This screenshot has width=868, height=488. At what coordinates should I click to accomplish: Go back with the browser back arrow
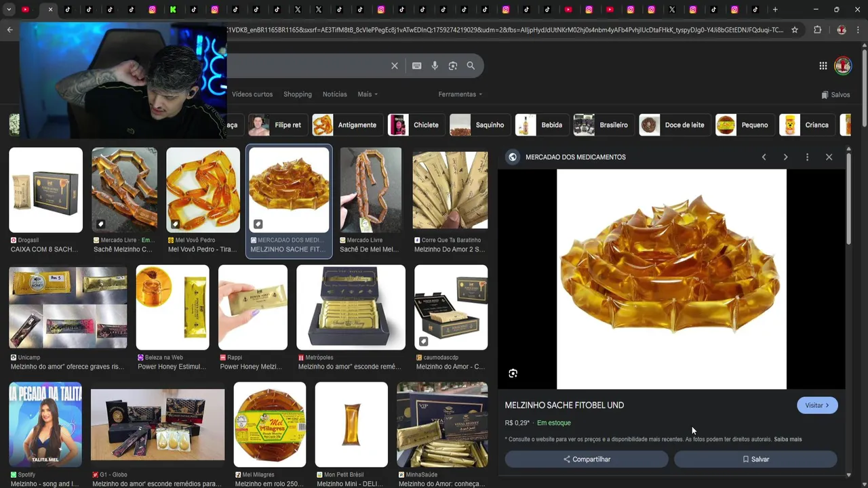[9, 30]
